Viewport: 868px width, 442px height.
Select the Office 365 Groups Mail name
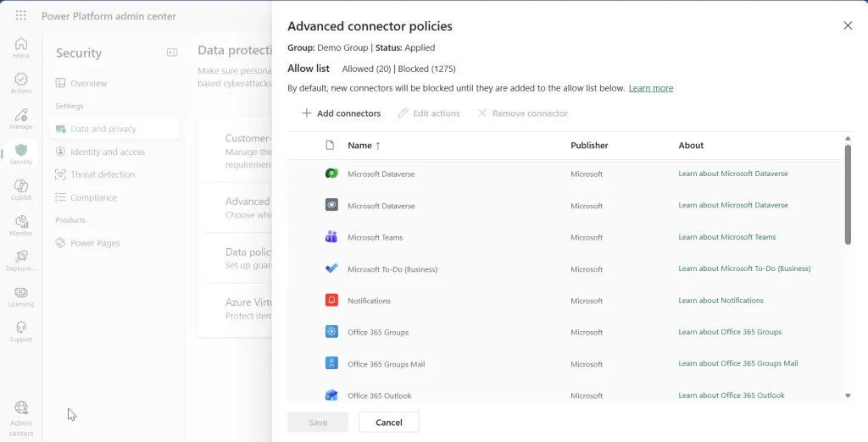(387, 364)
